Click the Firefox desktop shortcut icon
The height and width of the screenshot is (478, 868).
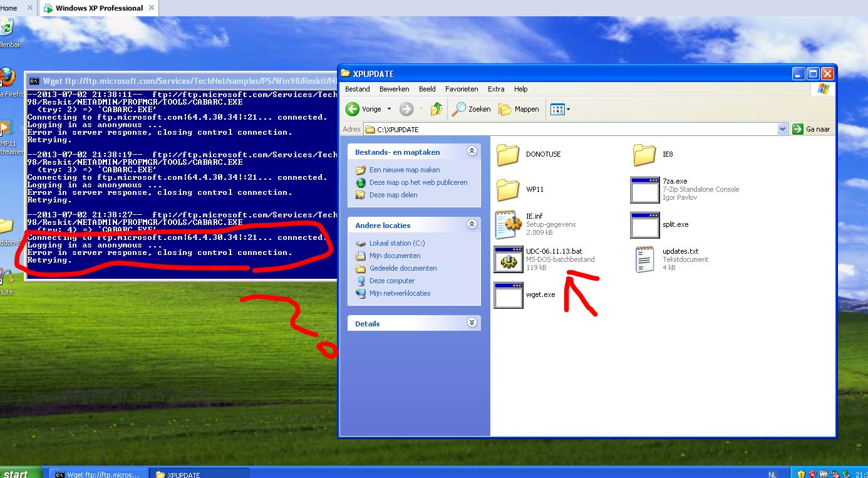tap(7, 77)
